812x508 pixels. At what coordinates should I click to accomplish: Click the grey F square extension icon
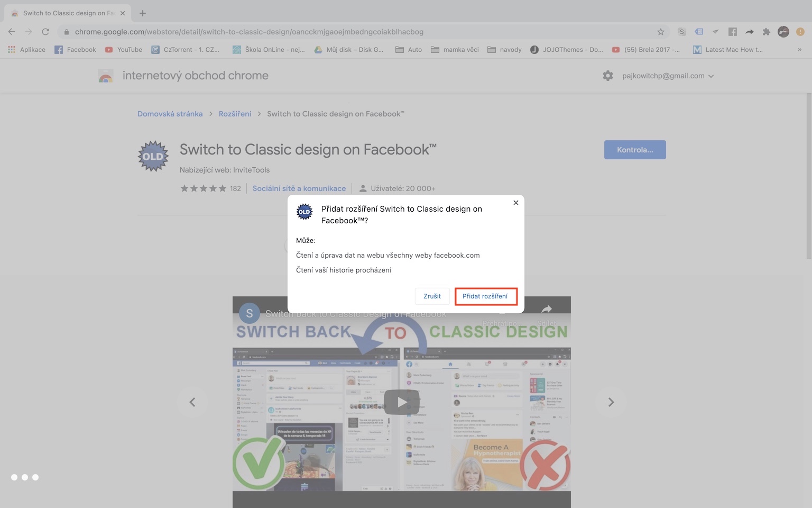coord(733,32)
